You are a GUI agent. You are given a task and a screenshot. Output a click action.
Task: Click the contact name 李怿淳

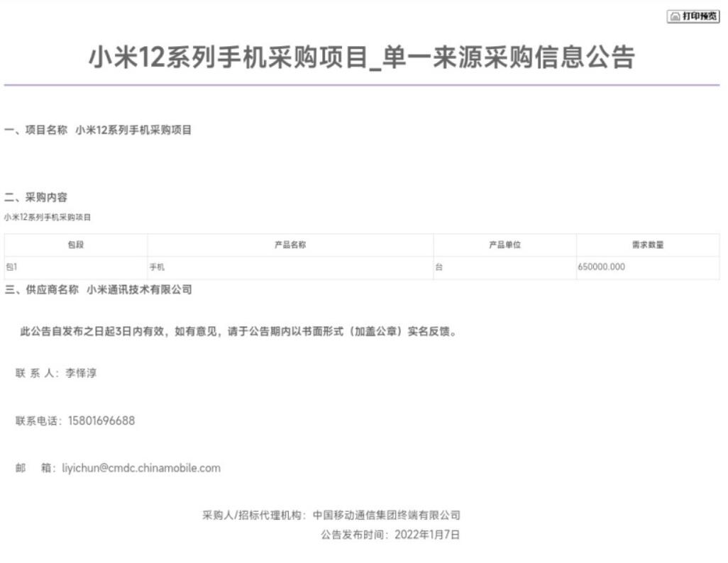[81, 373]
